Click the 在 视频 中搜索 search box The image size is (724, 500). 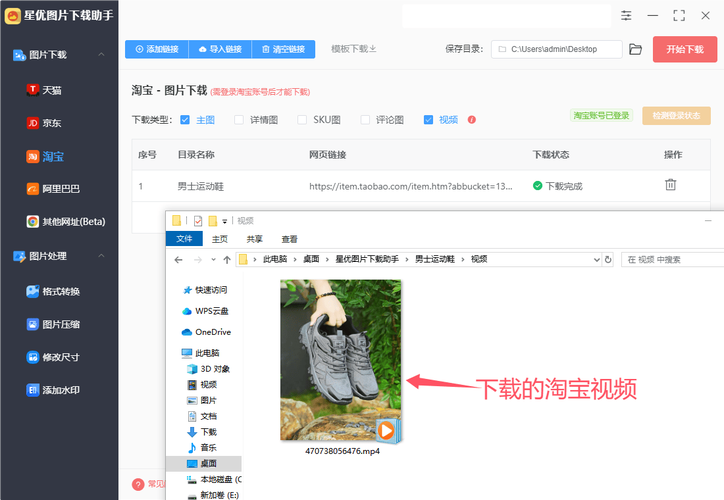point(672,259)
